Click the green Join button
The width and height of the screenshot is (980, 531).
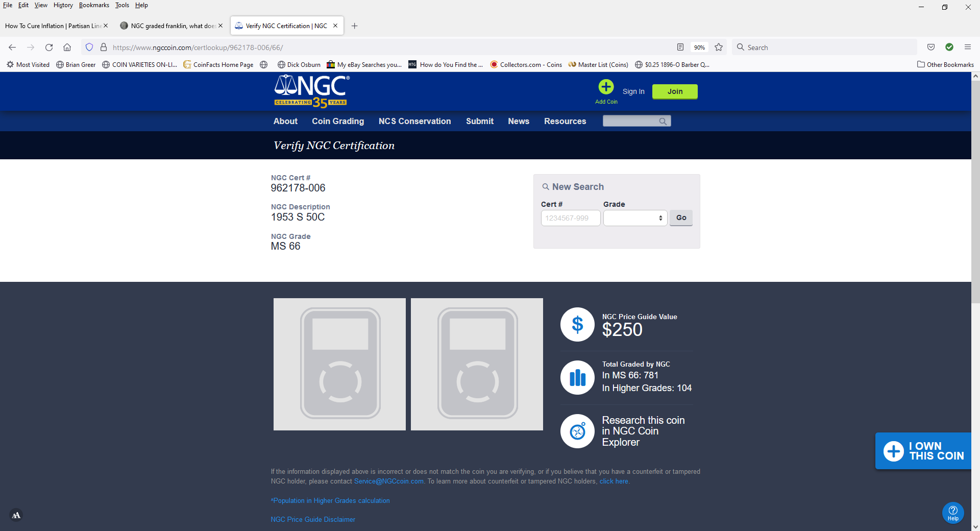click(675, 91)
